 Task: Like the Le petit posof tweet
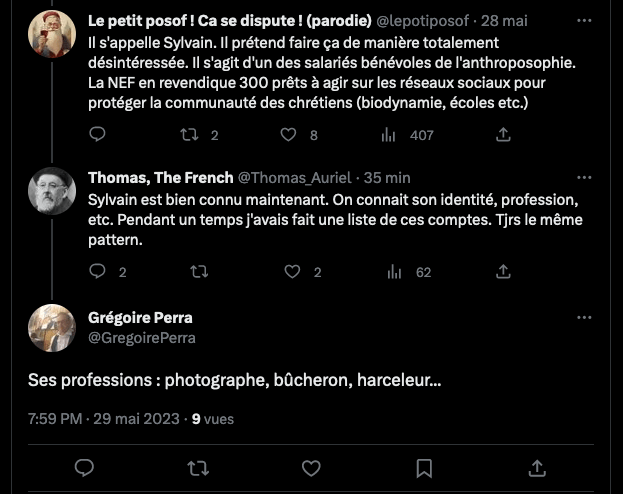point(288,134)
